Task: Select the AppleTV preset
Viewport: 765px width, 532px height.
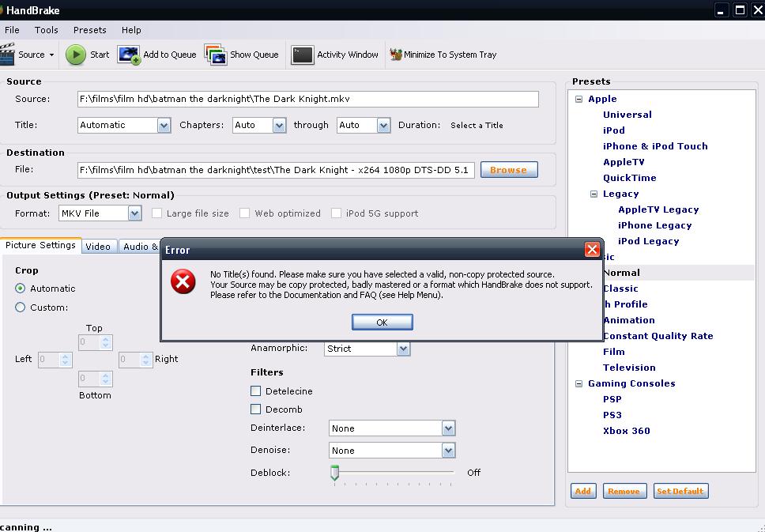Action: 624,162
